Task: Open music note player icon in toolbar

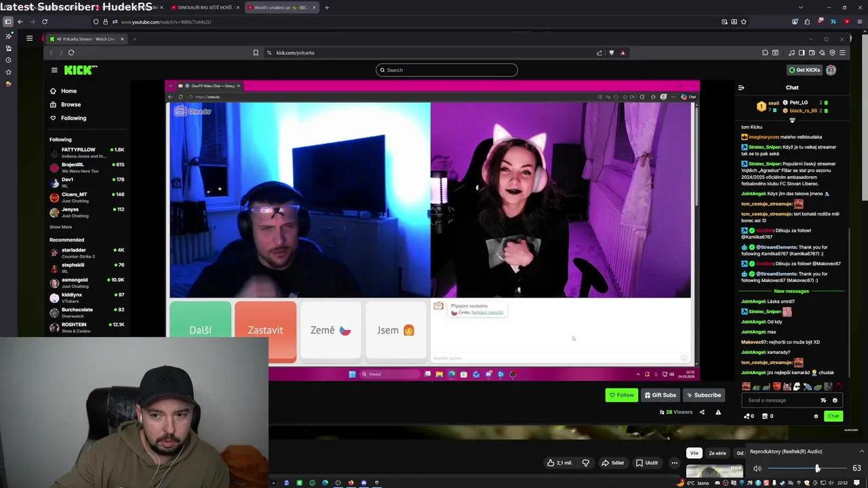Action: coord(791,52)
